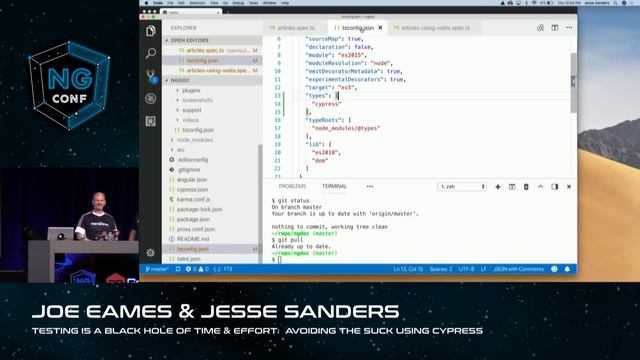Open the Selection menu
The image size is (640, 360).
(197, 3)
